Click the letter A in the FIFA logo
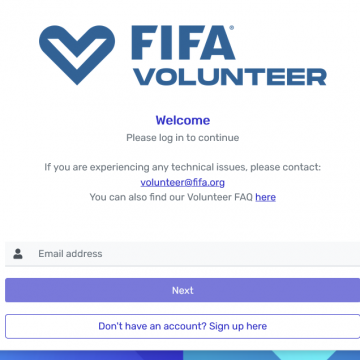Image resolution: width=360 pixels, height=360 pixels. click(x=217, y=43)
